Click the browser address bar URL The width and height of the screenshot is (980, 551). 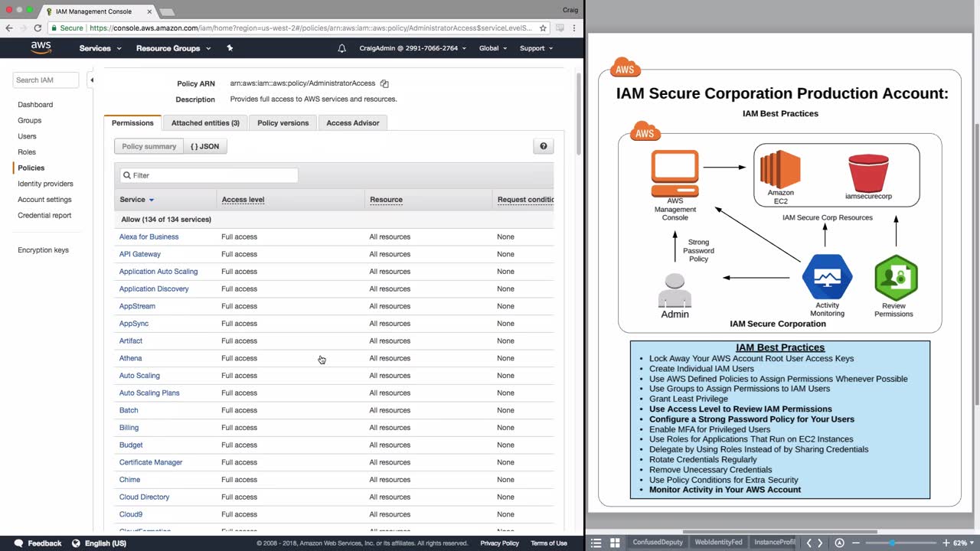(310, 28)
